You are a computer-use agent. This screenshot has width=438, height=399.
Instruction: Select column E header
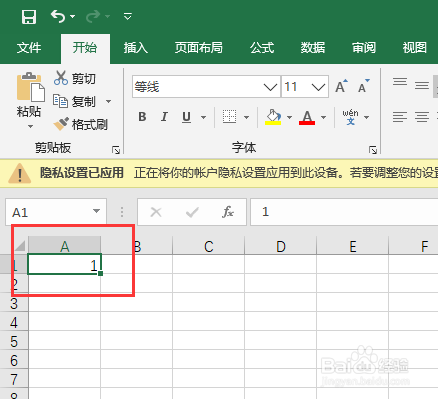tap(353, 246)
